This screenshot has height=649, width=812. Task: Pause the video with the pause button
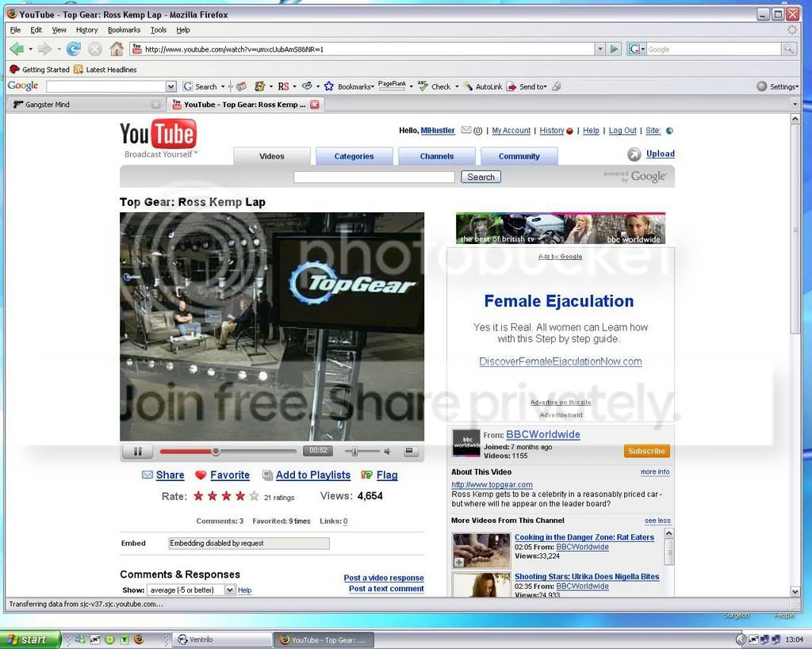pos(138,452)
